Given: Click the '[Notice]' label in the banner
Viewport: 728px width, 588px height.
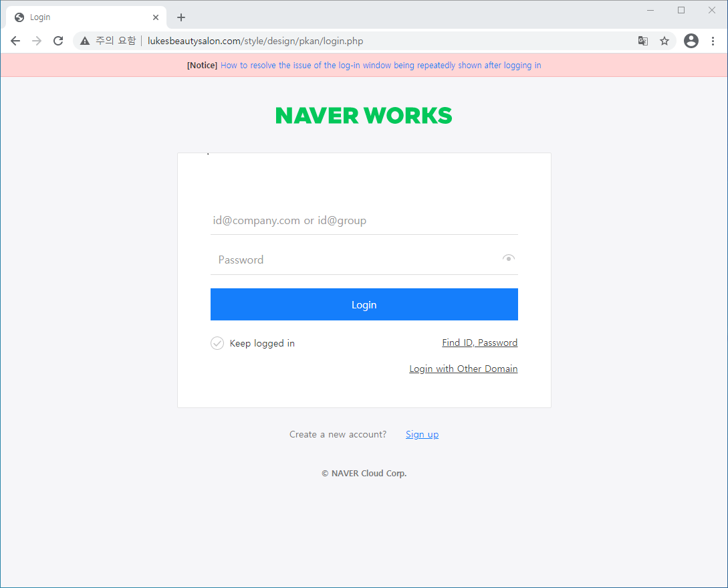Looking at the screenshot, I should (x=202, y=66).
